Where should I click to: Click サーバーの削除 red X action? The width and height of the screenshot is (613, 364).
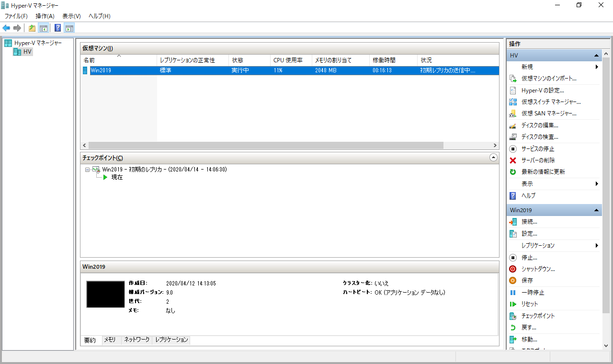tap(538, 160)
